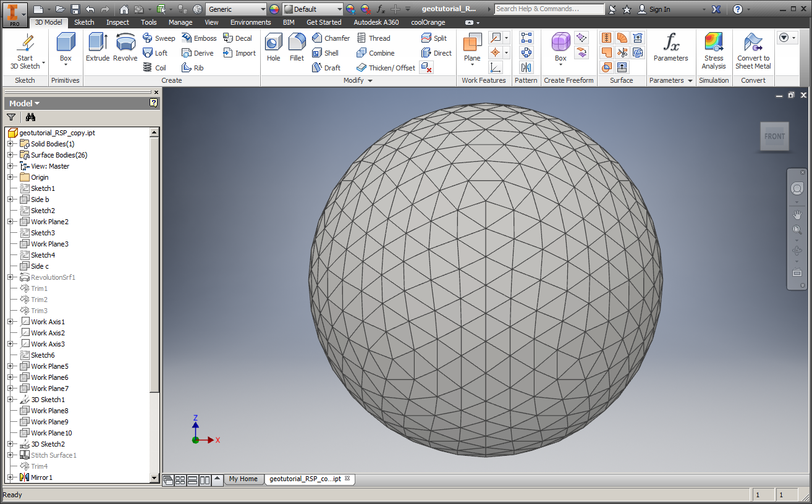The image size is (812, 504).
Task: Click Thicken/Offset command
Action: click(x=386, y=68)
